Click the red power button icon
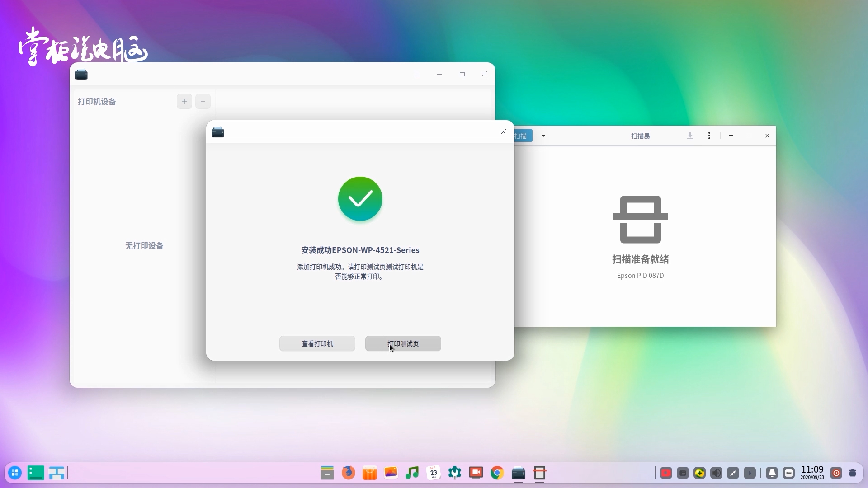 pyautogui.click(x=836, y=473)
